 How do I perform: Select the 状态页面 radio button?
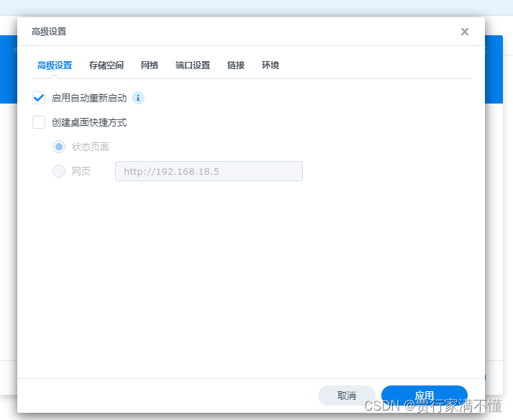[x=59, y=147]
